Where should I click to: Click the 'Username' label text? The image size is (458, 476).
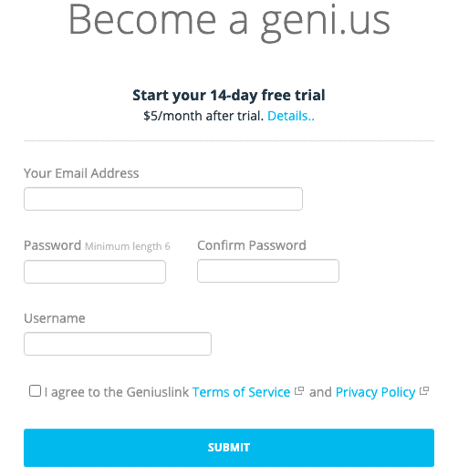(55, 318)
